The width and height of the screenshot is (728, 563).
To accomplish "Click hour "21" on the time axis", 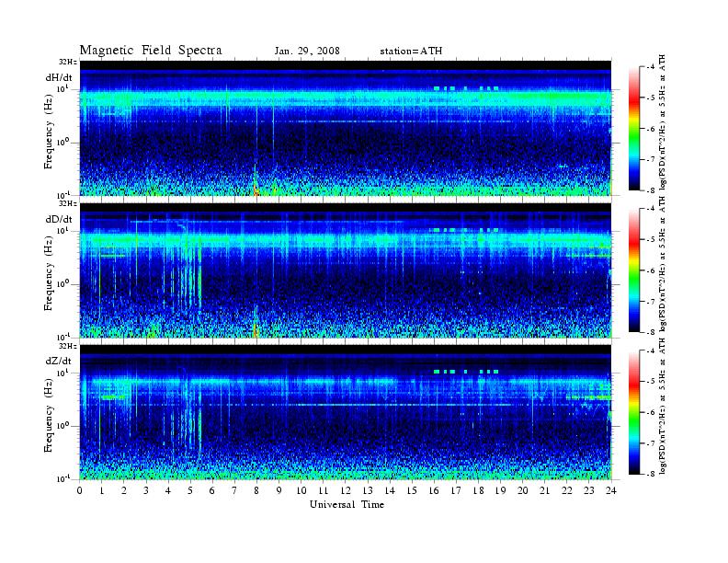I will [x=544, y=491].
